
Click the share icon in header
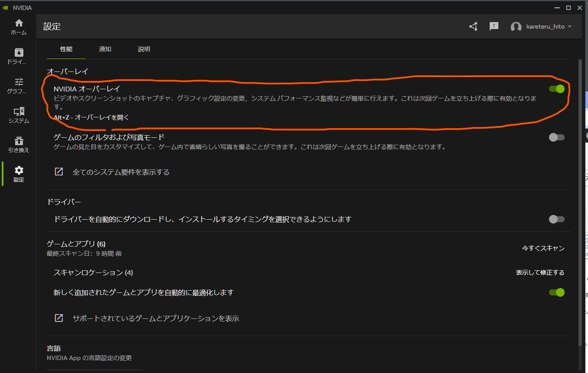(x=473, y=26)
